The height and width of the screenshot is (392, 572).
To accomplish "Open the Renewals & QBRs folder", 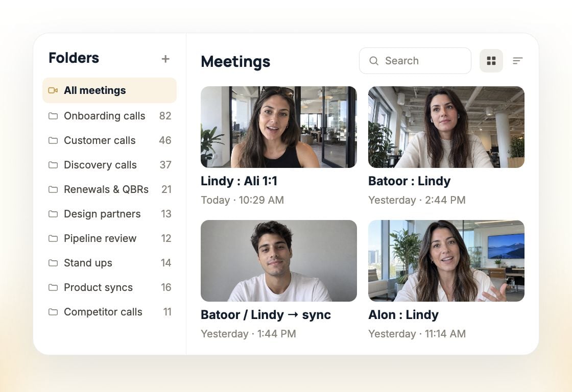I will 109,189.
